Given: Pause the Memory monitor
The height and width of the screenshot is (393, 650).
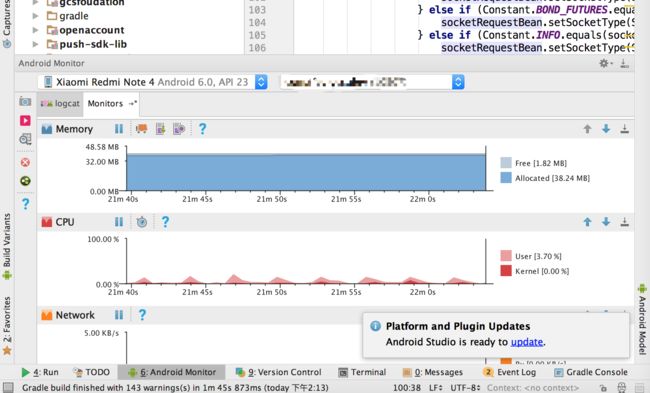Looking at the screenshot, I should [x=119, y=129].
